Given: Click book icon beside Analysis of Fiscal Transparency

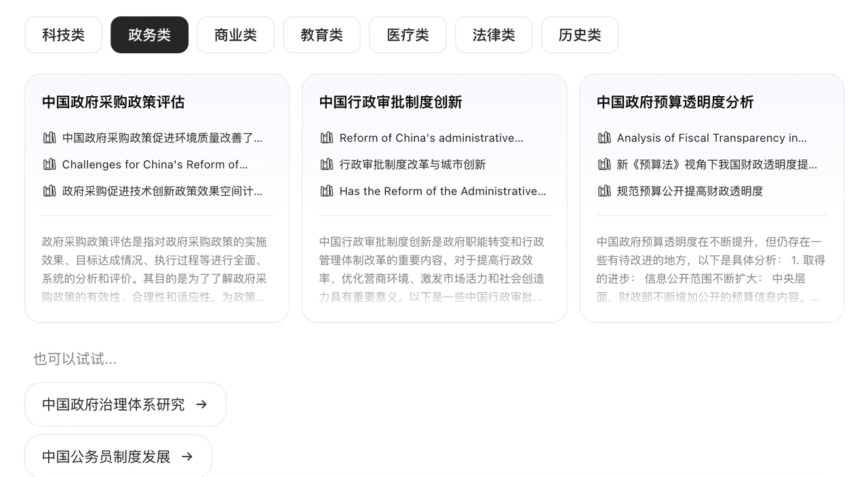Looking at the screenshot, I should [604, 138].
